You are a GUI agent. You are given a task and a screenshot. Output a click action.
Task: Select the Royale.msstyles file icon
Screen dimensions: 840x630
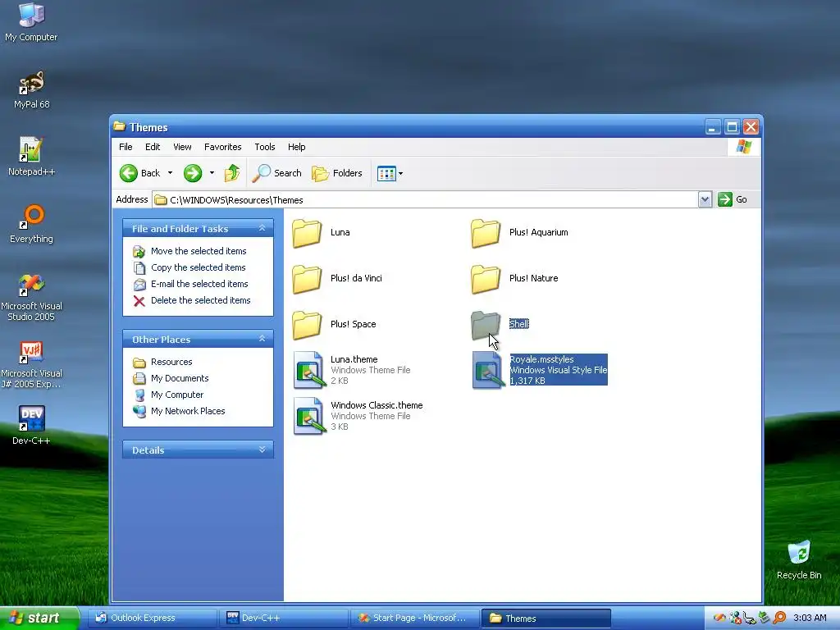(489, 370)
